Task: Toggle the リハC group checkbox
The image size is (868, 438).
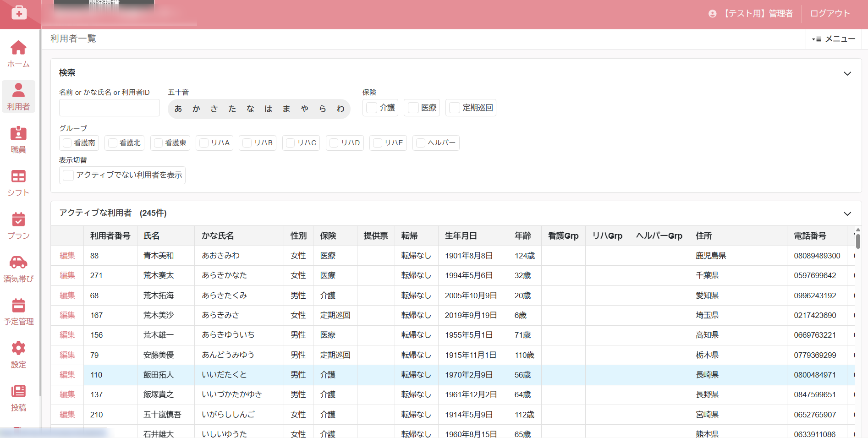Action: tap(291, 143)
